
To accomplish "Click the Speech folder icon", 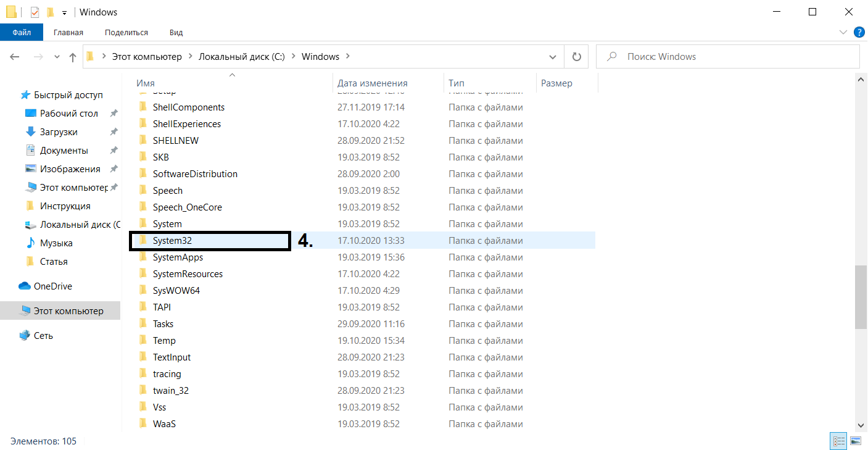I will coord(143,190).
